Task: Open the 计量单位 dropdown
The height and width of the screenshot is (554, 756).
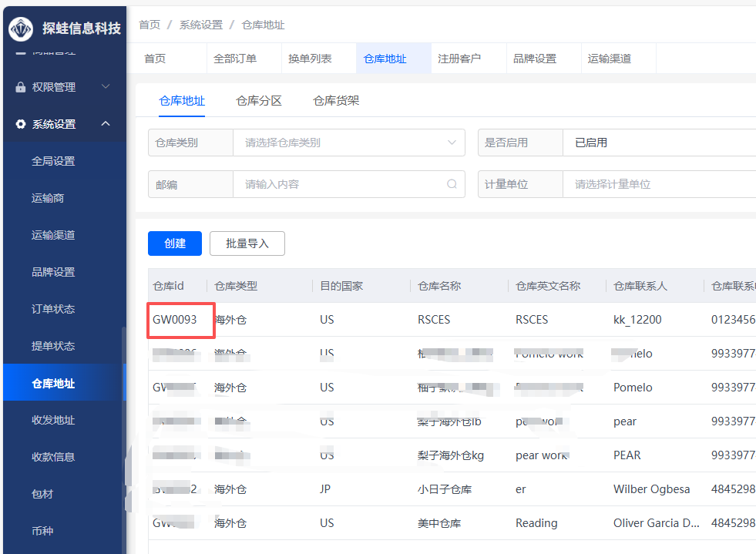Action: [659, 185]
